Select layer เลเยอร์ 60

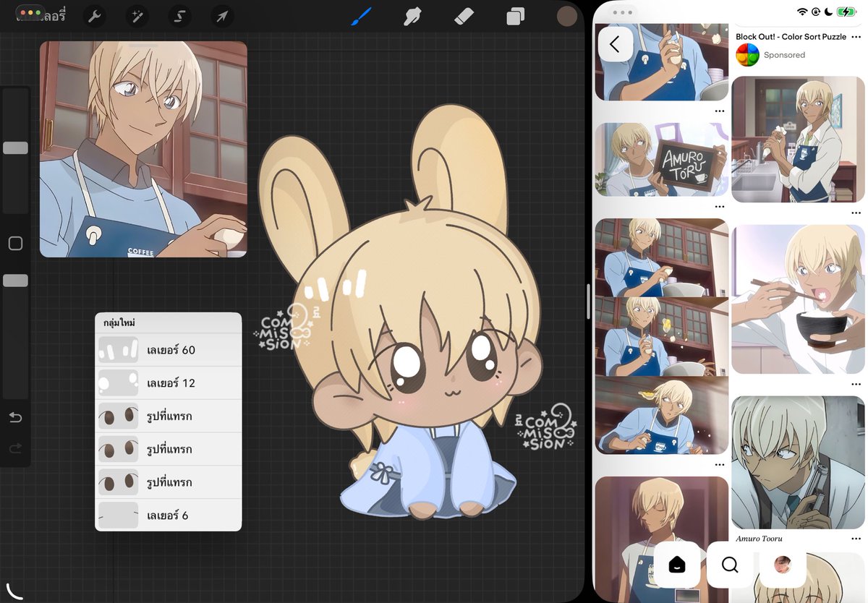(168, 350)
